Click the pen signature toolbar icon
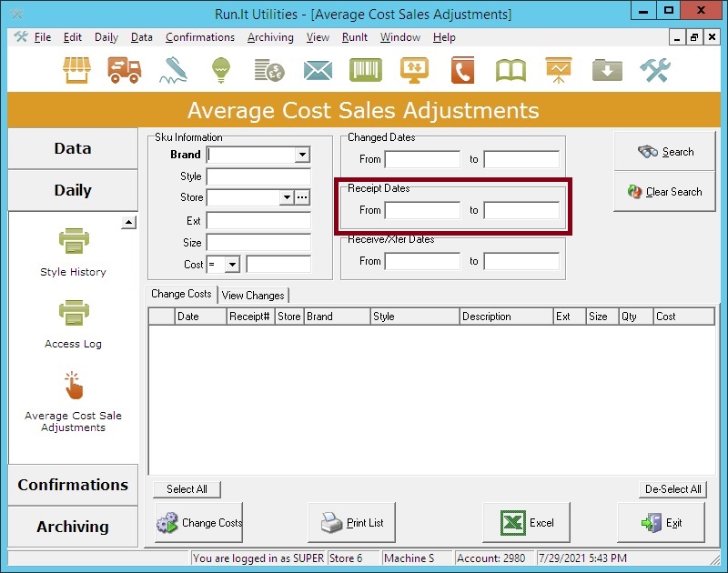Screen dimensions: 728x573 point(173,71)
